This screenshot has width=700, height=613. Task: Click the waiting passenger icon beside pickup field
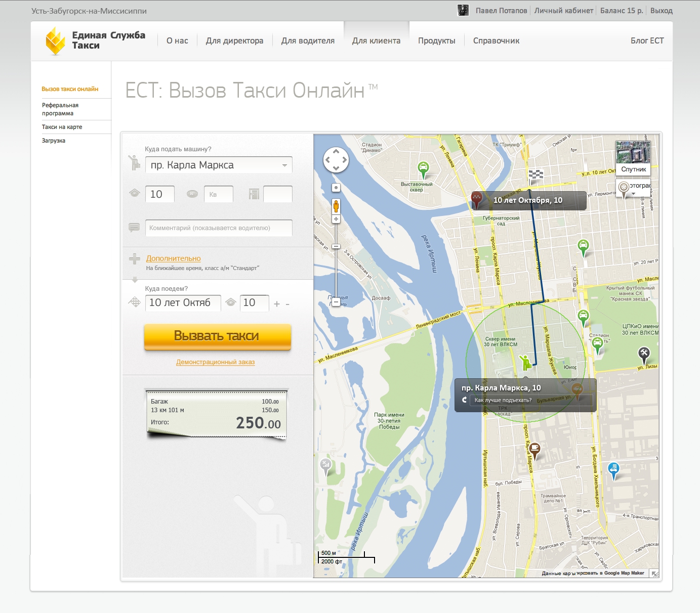(134, 162)
